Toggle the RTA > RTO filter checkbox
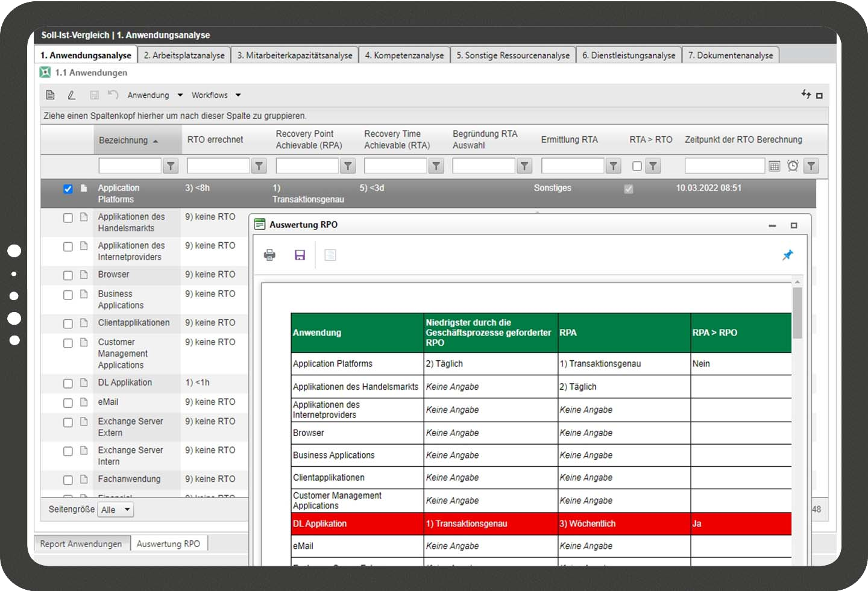 [x=637, y=165]
